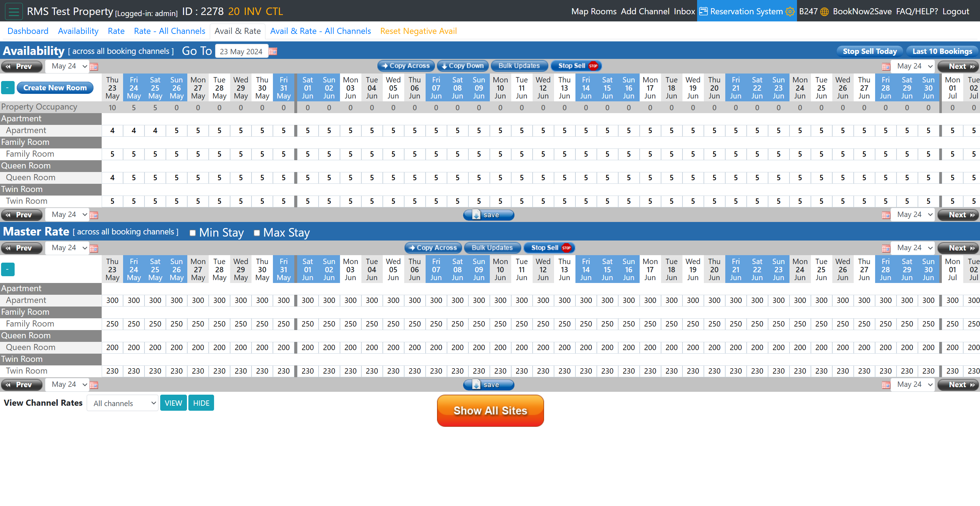Screen dimensions: 980x506
Task: Collapse Master Rate rooms with teal minus button
Action: [x=7, y=269]
